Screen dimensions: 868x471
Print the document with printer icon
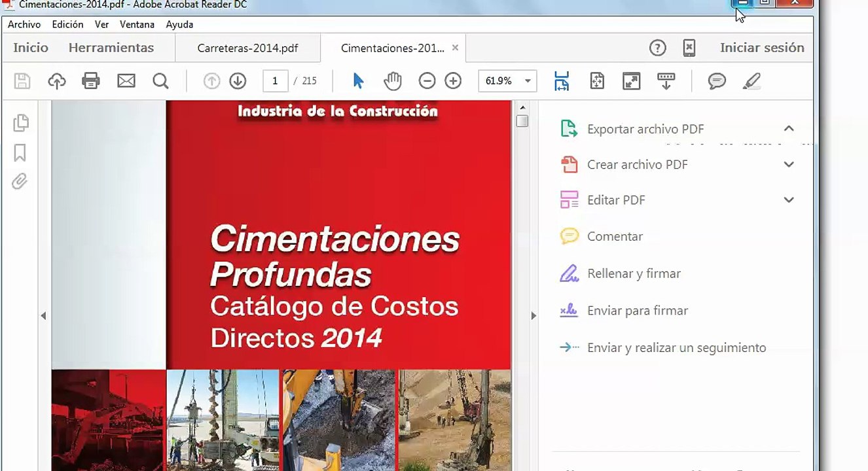tap(91, 81)
